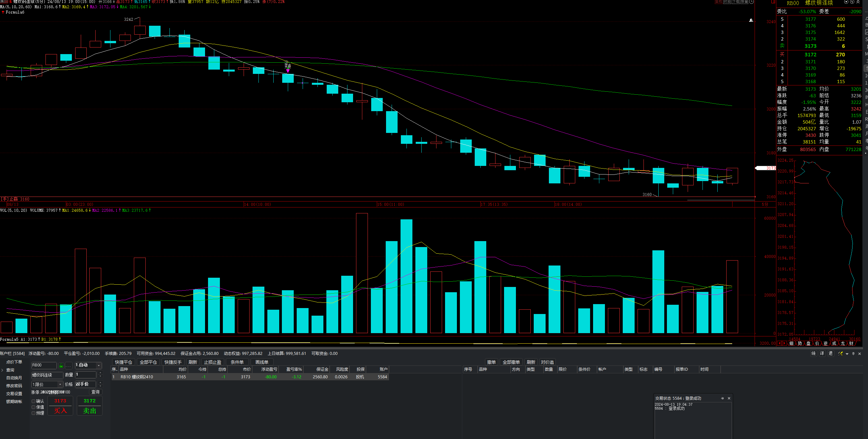The image size is (868, 439).
Task: Click the bell marker icon on the chart
Action: [x=751, y=20]
